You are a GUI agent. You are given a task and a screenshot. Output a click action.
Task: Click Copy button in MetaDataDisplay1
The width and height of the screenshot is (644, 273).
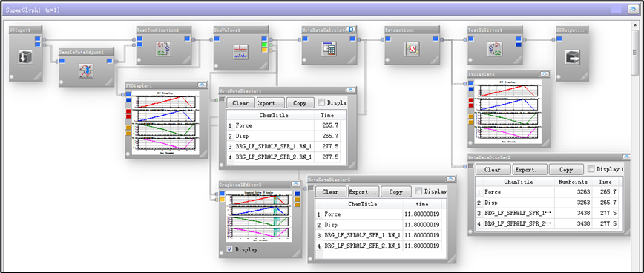[x=300, y=103]
